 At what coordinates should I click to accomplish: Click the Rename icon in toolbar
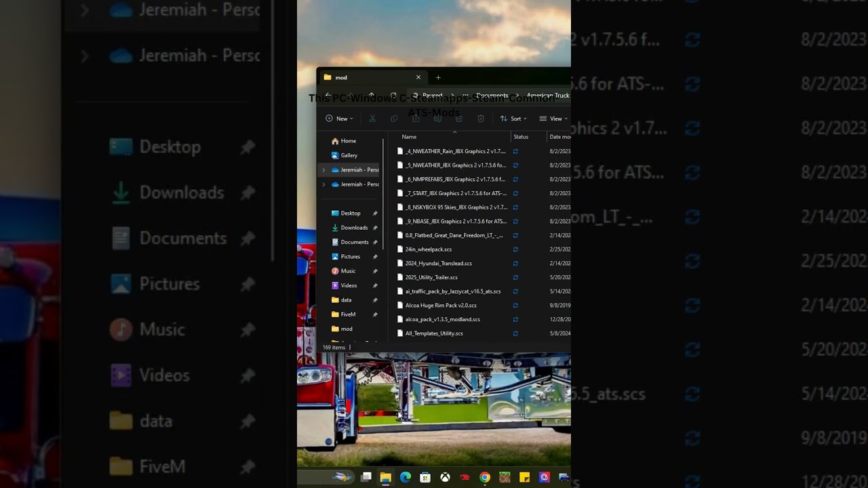tap(437, 119)
